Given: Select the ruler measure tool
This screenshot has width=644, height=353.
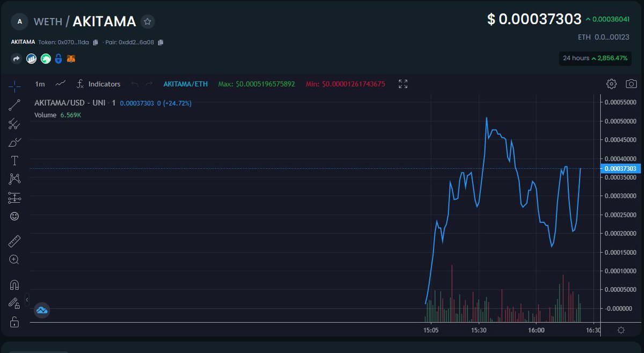Looking at the screenshot, I should pos(14,241).
